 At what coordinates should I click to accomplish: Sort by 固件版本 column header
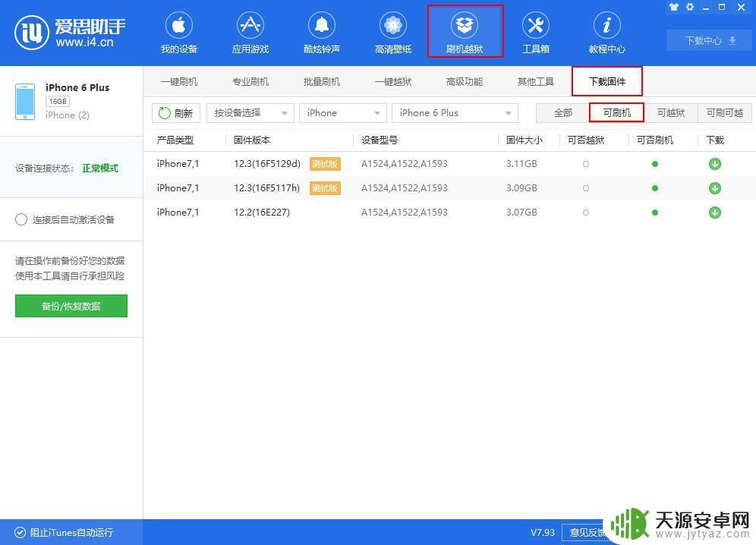(x=252, y=140)
